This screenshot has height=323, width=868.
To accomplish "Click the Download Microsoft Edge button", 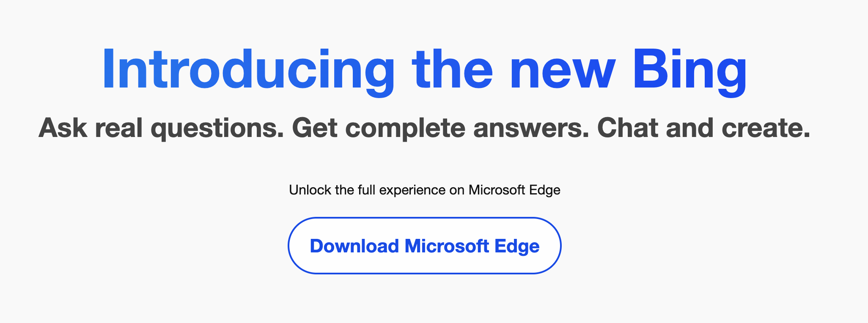I will tap(424, 246).
